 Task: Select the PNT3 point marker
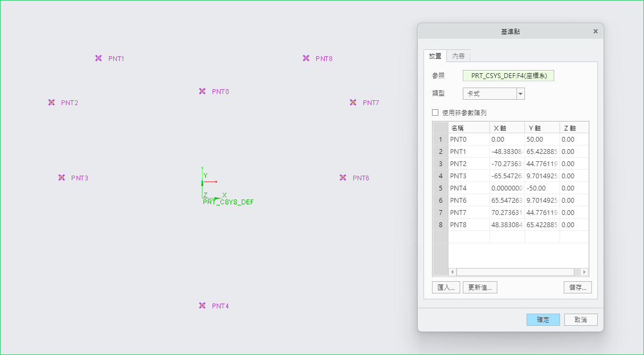pyautogui.click(x=62, y=178)
